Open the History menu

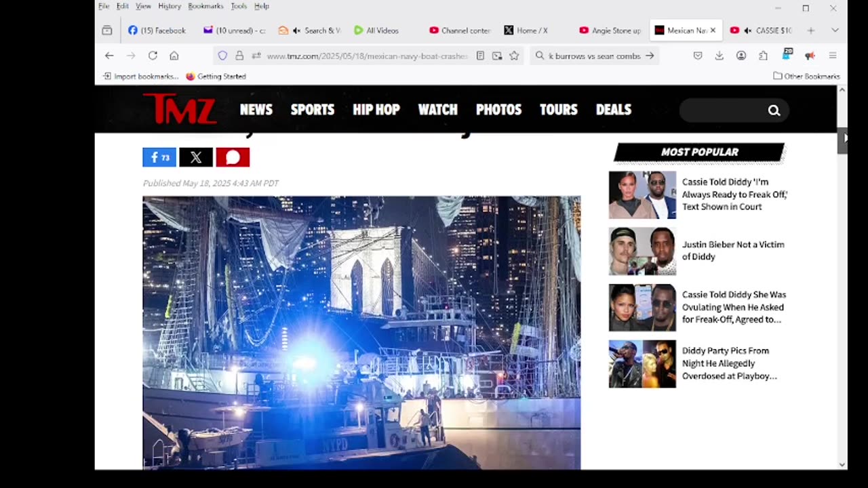170,6
